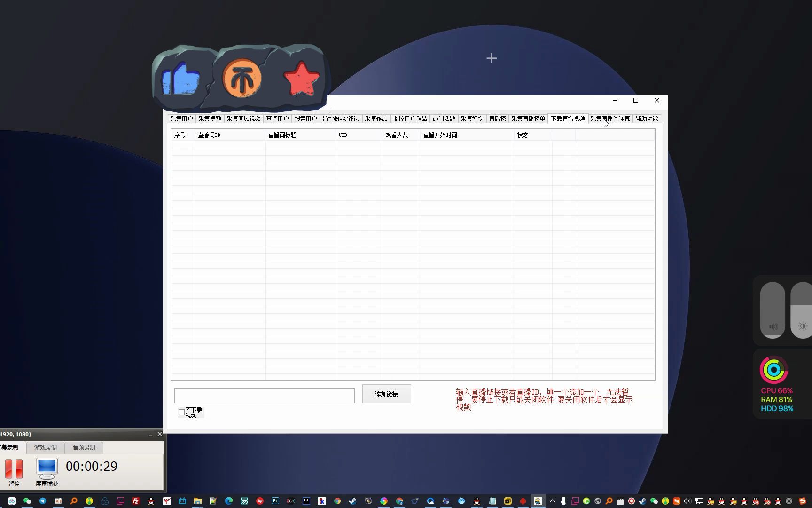Click the orange coin icon
This screenshot has height=508, width=812.
pos(242,78)
